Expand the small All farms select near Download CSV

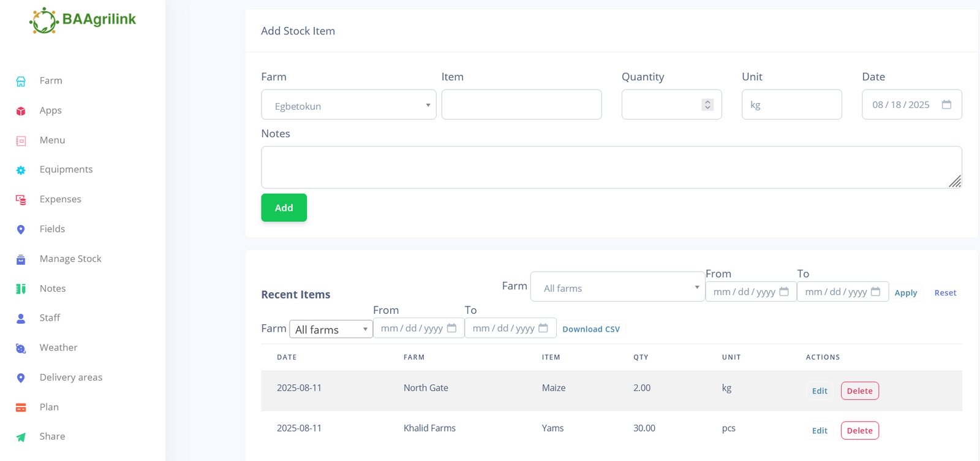331,329
